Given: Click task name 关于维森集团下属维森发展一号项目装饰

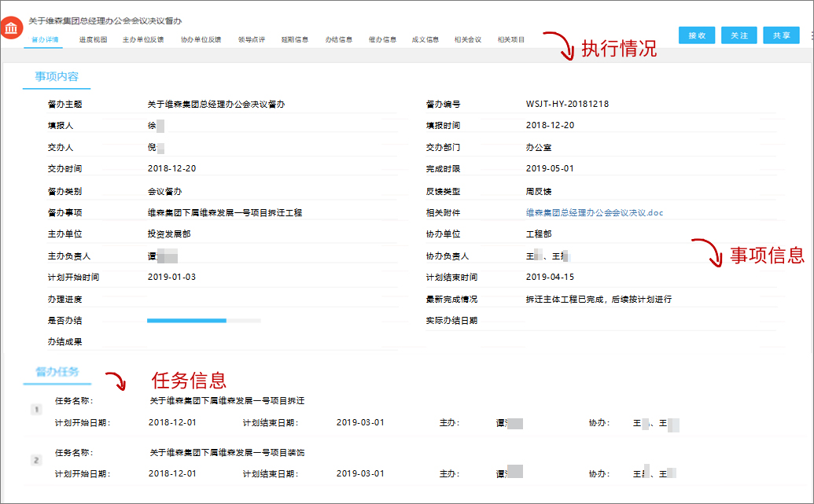Looking at the screenshot, I should pyautogui.click(x=227, y=453).
